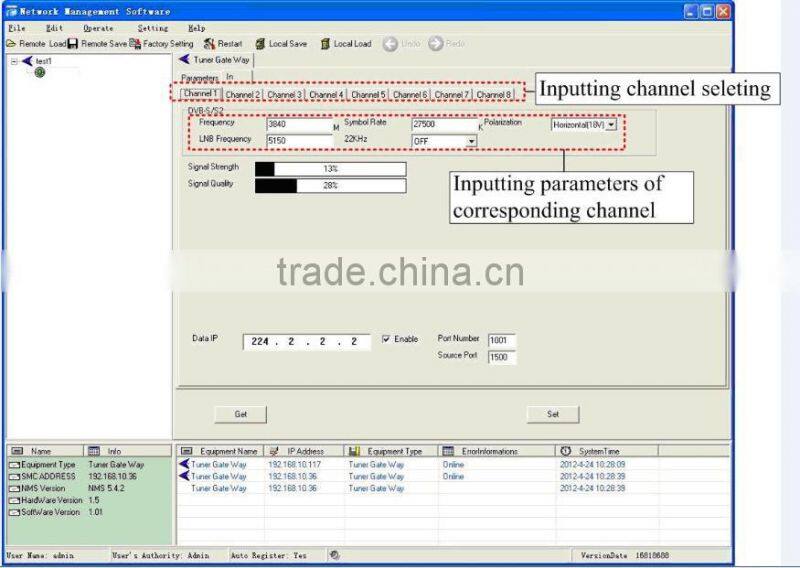Open the 22KHz OFF dropdown
The height and width of the screenshot is (568, 800).
pos(471,142)
